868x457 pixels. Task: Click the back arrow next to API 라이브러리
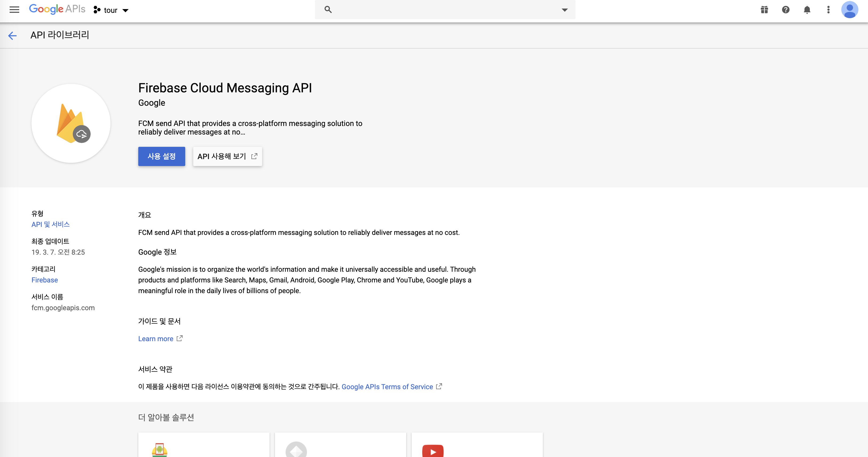pyautogui.click(x=12, y=36)
